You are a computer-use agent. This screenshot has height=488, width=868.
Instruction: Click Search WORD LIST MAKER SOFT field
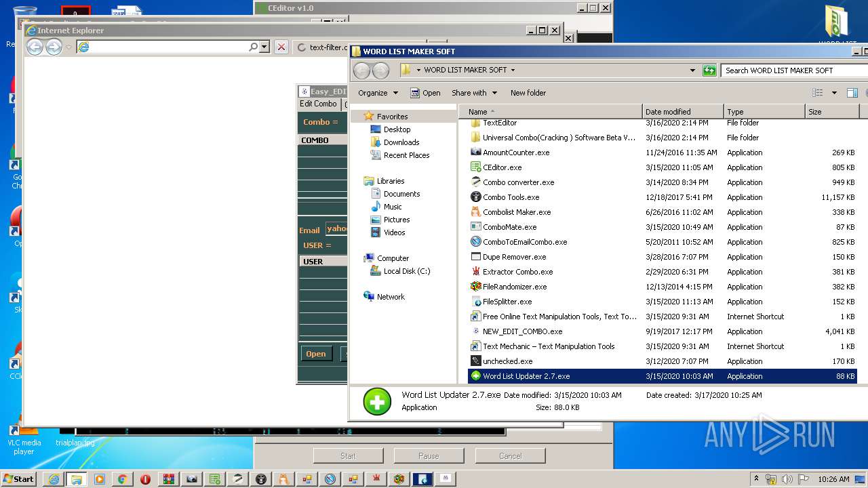(x=793, y=70)
